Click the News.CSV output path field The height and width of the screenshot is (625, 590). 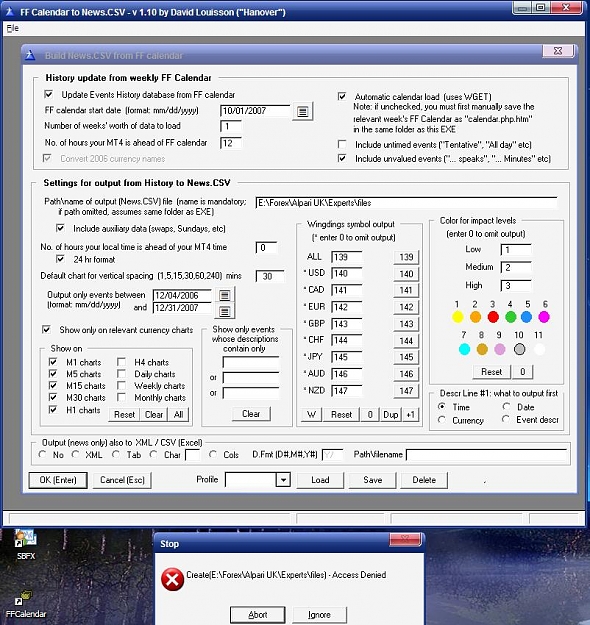[x=406, y=202]
